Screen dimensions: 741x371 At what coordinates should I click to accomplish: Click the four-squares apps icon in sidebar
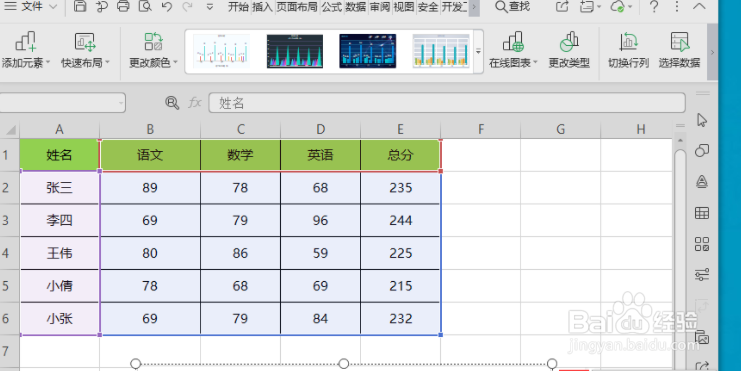[702, 244]
